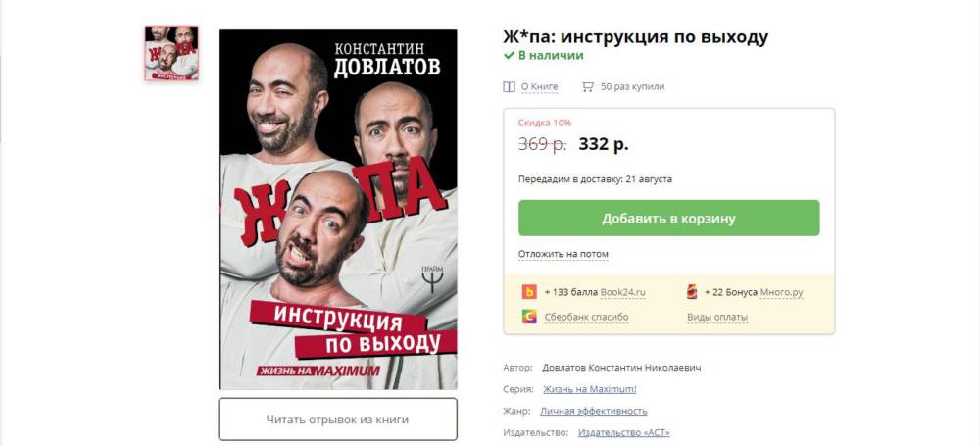Viewport: 980px width, 446px height.
Task: Open the Читать отрывок из книги preview
Action: click(337, 420)
